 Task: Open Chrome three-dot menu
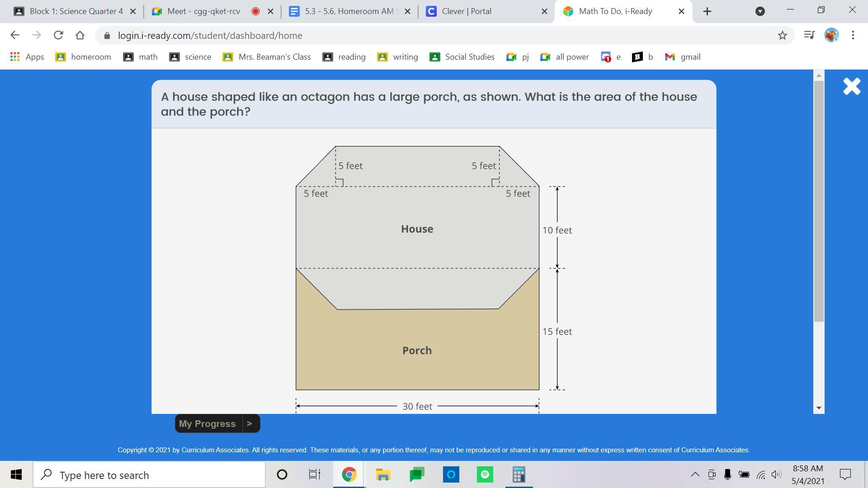click(853, 35)
